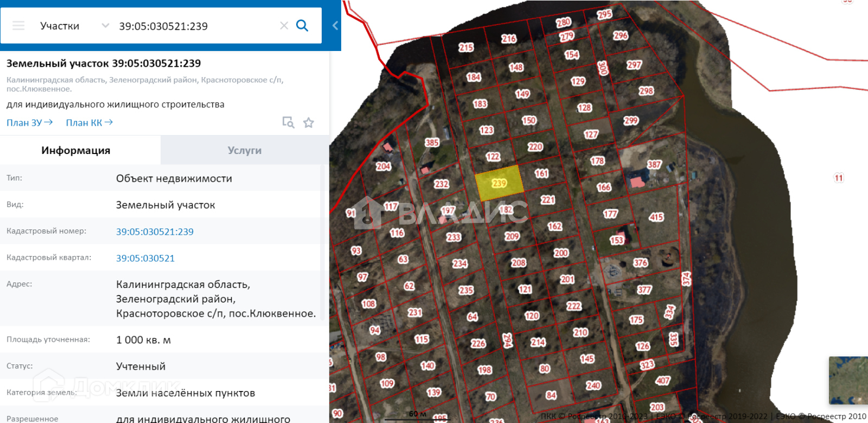Click parcel label 298 on the map

[x=646, y=91]
